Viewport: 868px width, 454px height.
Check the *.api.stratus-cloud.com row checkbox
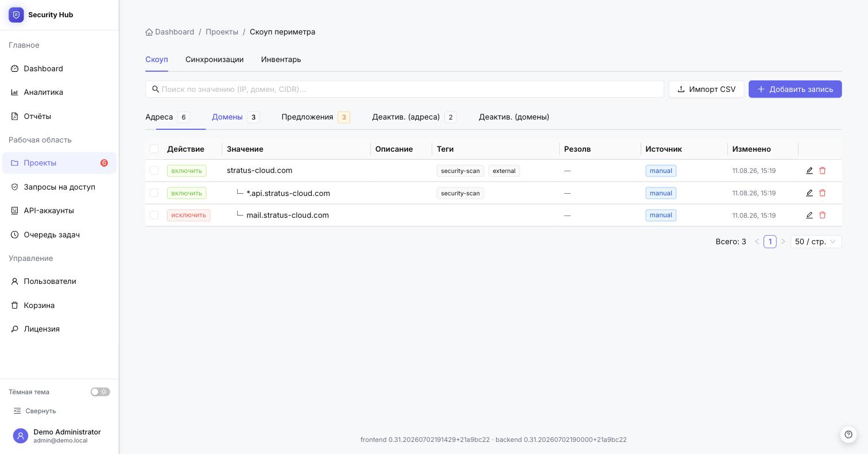[x=154, y=193]
